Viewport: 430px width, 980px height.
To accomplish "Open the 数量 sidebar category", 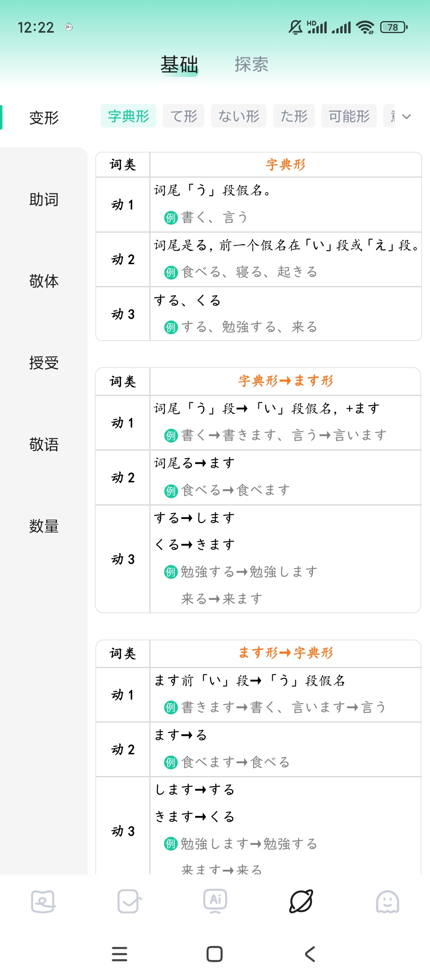I will (x=44, y=526).
